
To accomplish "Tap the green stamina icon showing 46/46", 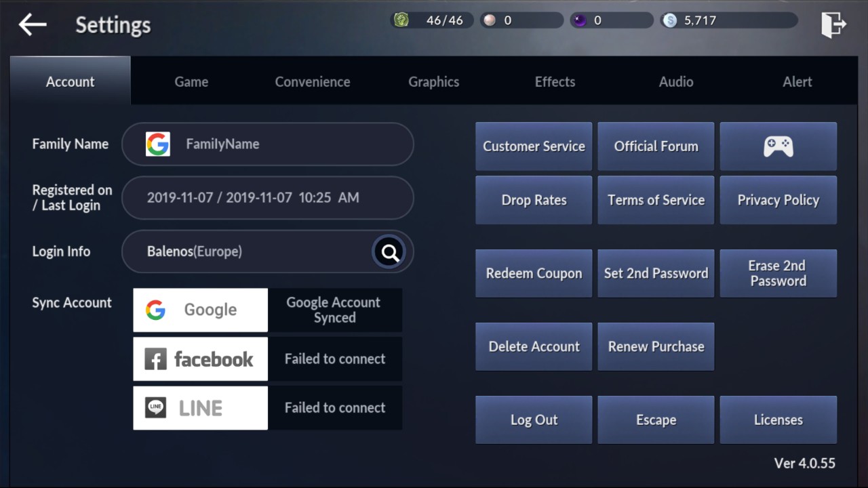I will pos(401,20).
